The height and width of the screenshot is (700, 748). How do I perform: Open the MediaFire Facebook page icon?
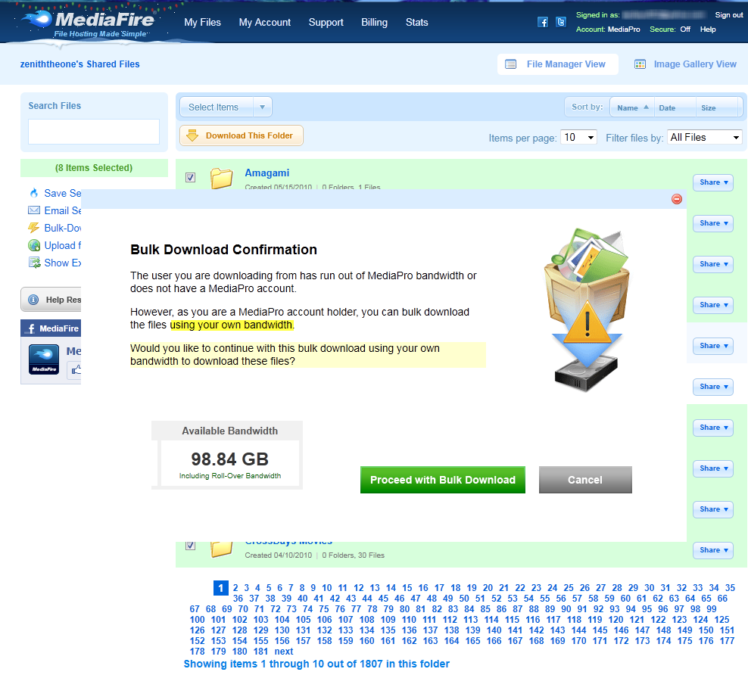click(542, 22)
